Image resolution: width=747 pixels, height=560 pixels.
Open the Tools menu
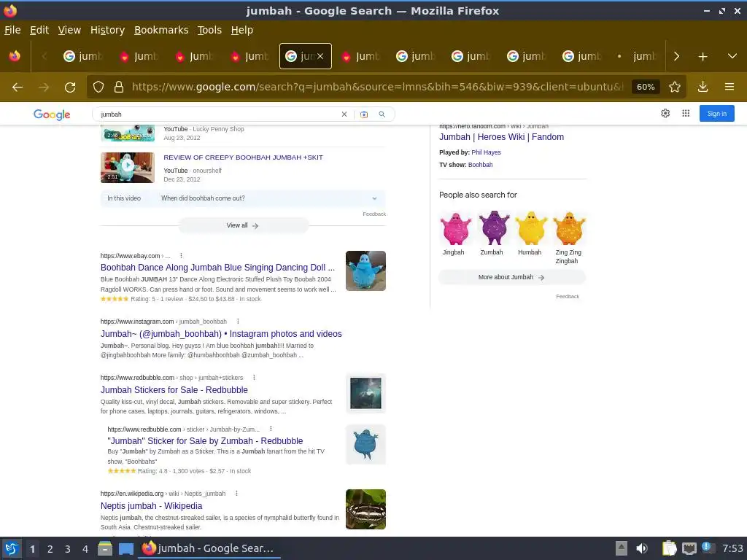pos(209,30)
